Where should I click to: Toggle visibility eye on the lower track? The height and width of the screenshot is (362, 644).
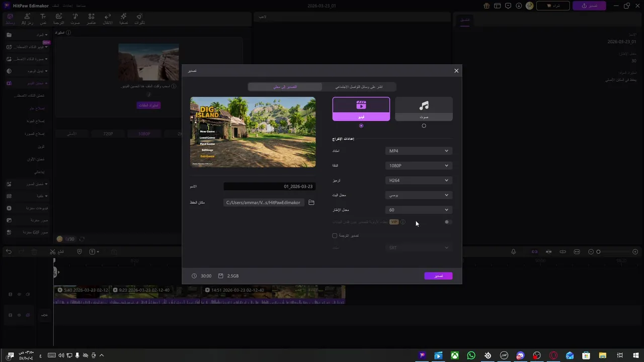(x=19, y=315)
